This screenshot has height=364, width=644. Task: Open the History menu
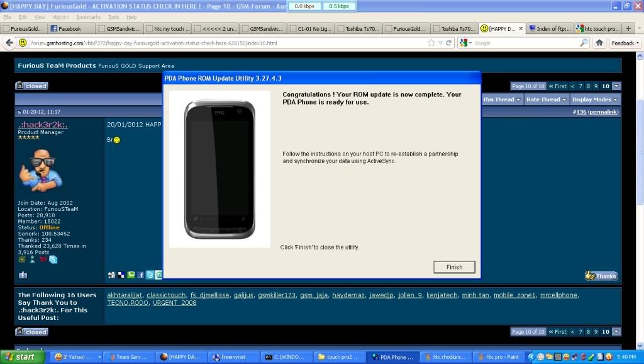pos(60,17)
